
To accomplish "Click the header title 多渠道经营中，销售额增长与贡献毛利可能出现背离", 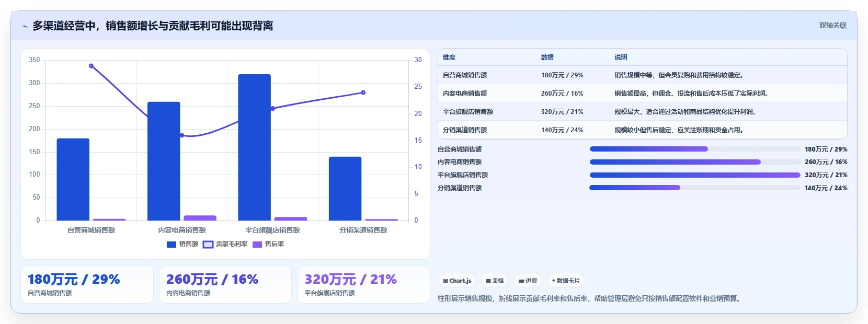I will (153, 26).
